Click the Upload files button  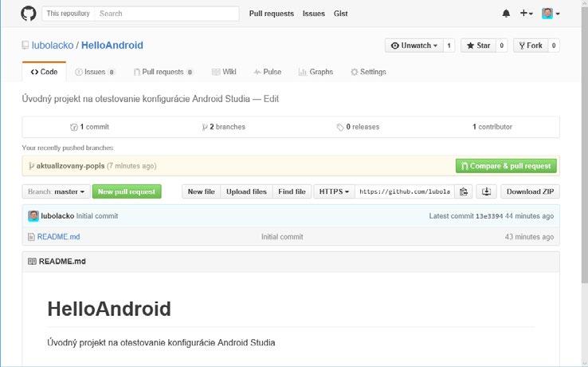246,191
